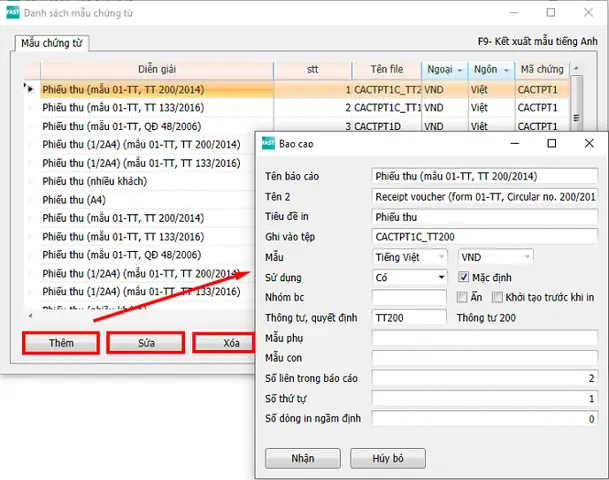Open the Ngôn column filter arrow
Image resolution: width=609 pixels, height=480 pixels.
click(506, 70)
